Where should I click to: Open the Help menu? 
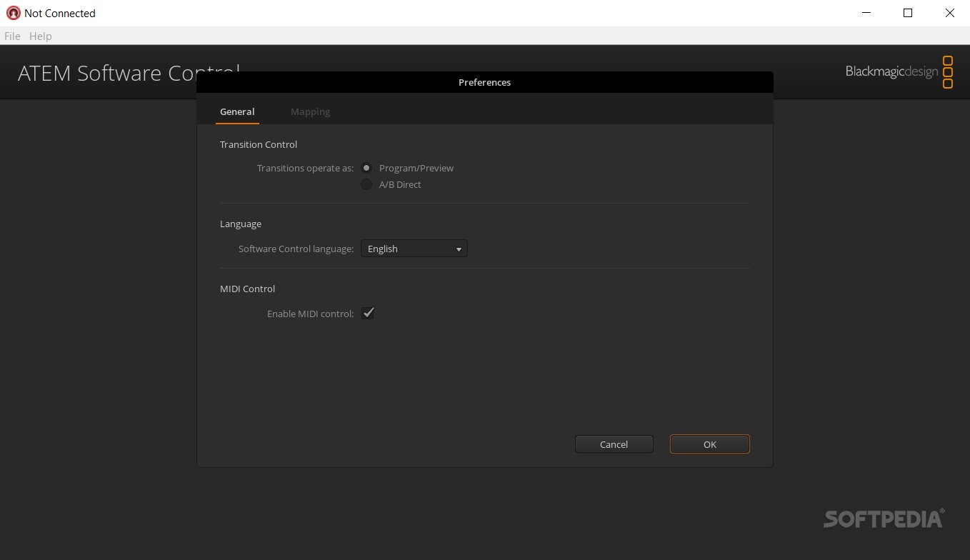click(41, 36)
